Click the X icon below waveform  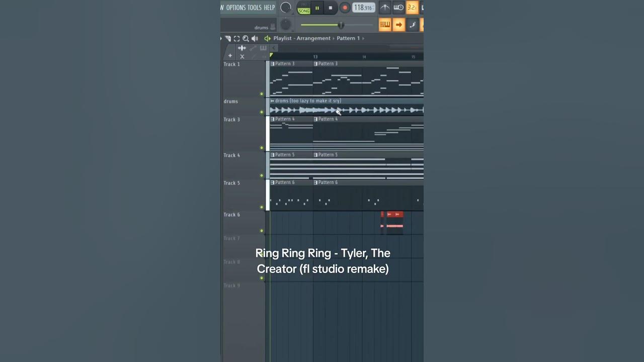point(242,56)
